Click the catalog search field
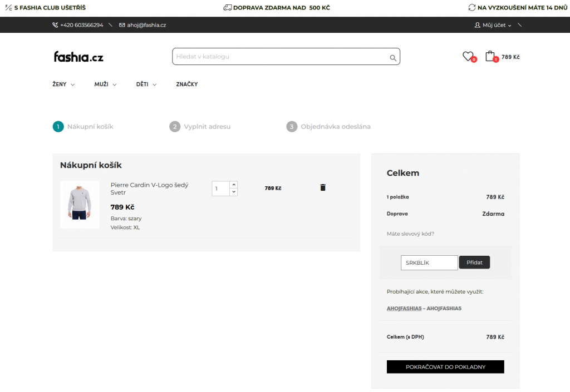Image resolution: width=570 pixels, height=392 pixels. 286,57
